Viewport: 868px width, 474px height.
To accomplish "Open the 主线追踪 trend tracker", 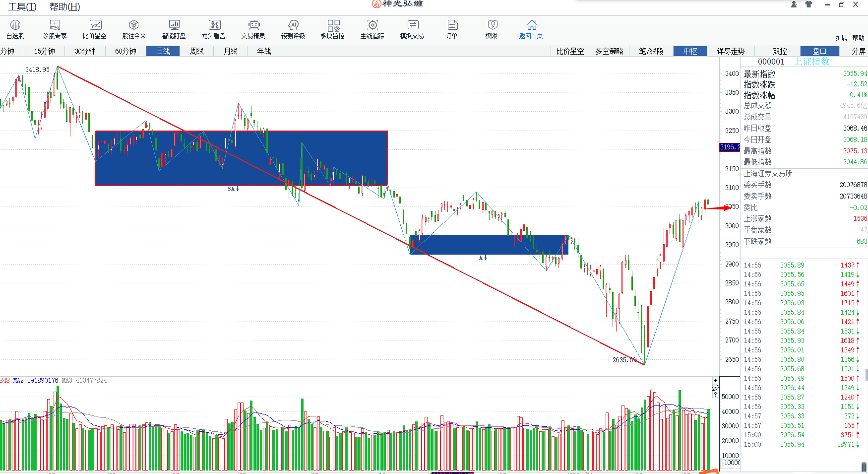I will coord(372,29).
